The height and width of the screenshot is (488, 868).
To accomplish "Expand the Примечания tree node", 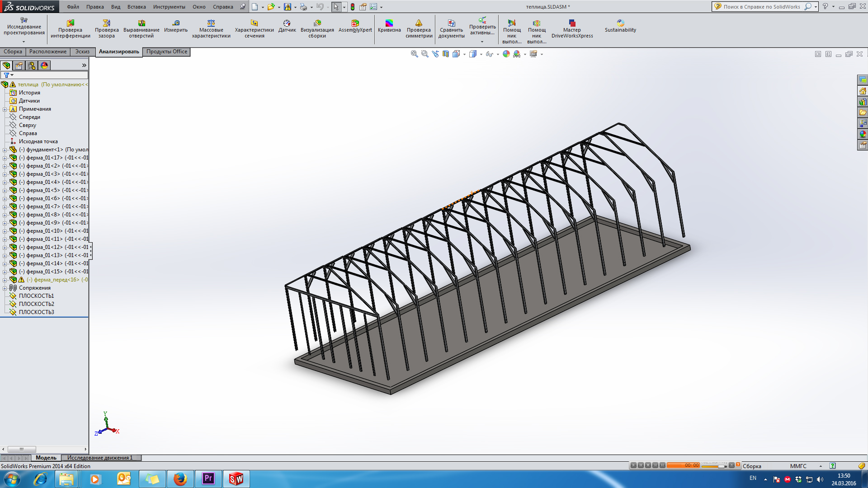I will click(5, 109).
